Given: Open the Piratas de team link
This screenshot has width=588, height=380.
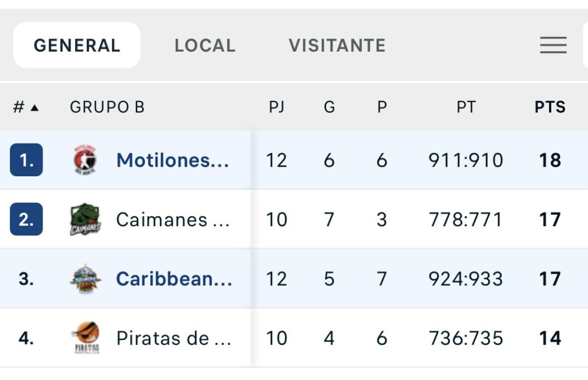Looking at the screenshot, I should (173, 338).
